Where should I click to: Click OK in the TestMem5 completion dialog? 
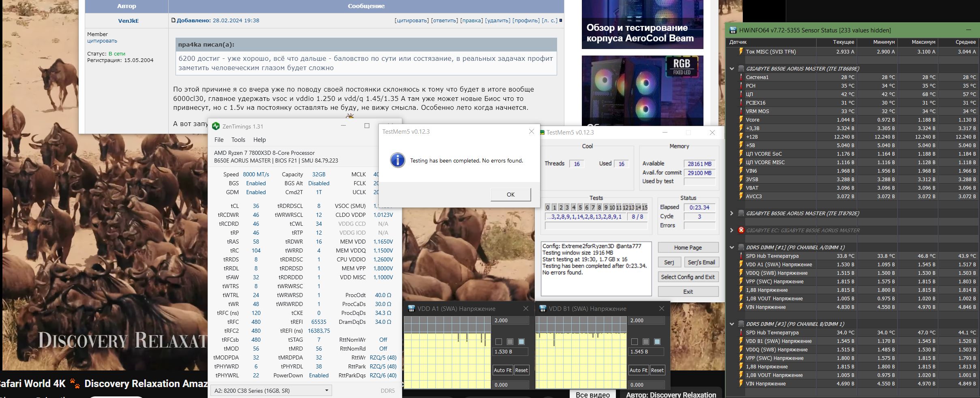click(x=510, y=195)
